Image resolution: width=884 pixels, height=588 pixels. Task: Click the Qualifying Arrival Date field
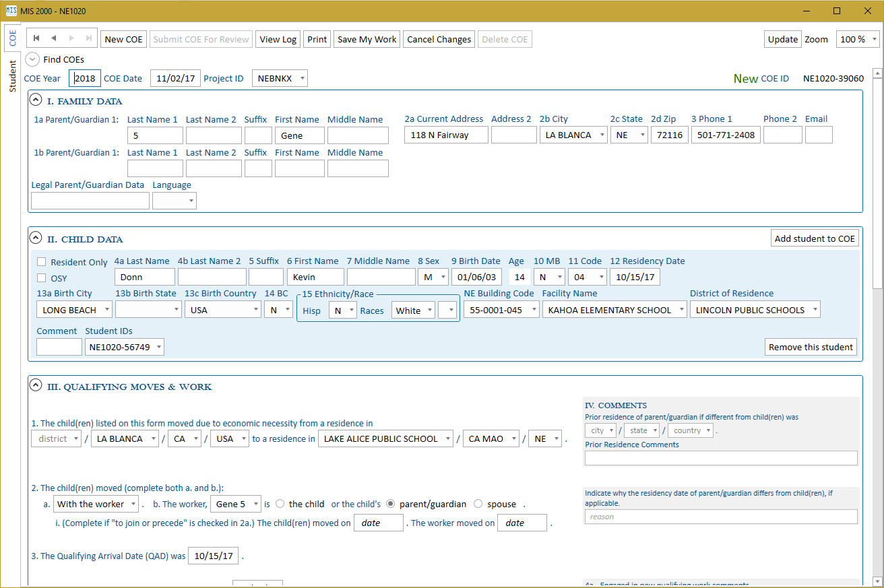tap(214, 556)
